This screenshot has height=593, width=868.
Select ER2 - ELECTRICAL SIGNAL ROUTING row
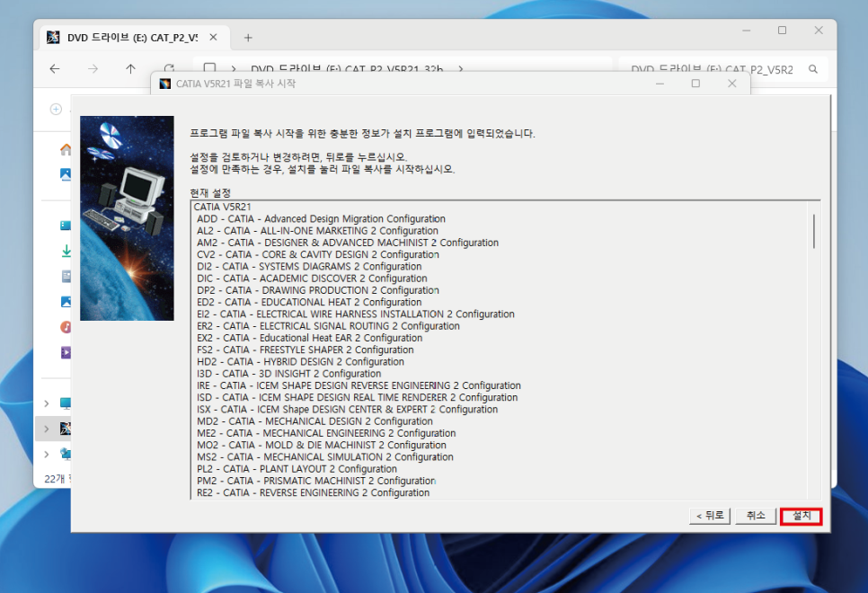[328, 326]
